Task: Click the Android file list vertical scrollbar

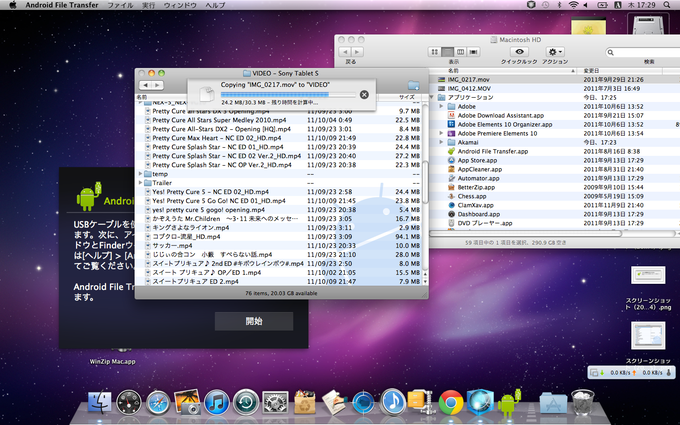Action: tap(425, 182)
